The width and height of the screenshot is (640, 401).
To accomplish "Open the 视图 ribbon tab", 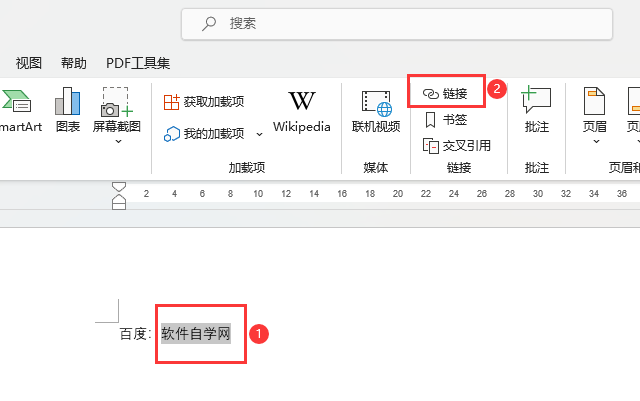I will pyautogui.click(x=29, y=63).
